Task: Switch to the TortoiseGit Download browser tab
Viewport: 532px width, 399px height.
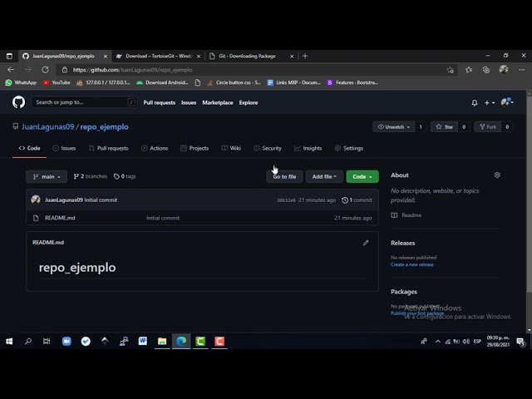Action: tap(158, 56)
